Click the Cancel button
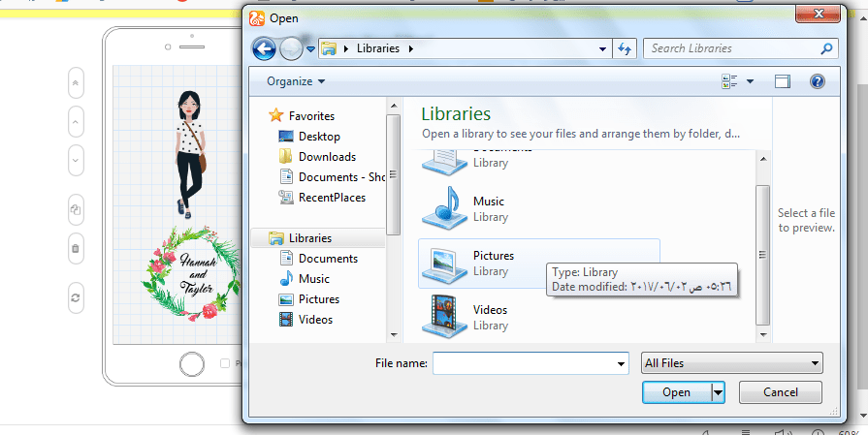 [x=780, y=392]
